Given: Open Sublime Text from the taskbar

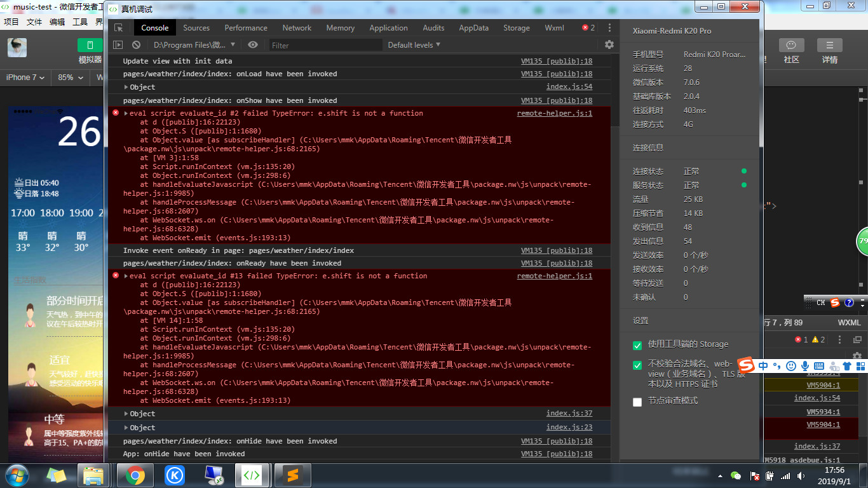Looking at the screenshot, I should (x=292, y=475).
